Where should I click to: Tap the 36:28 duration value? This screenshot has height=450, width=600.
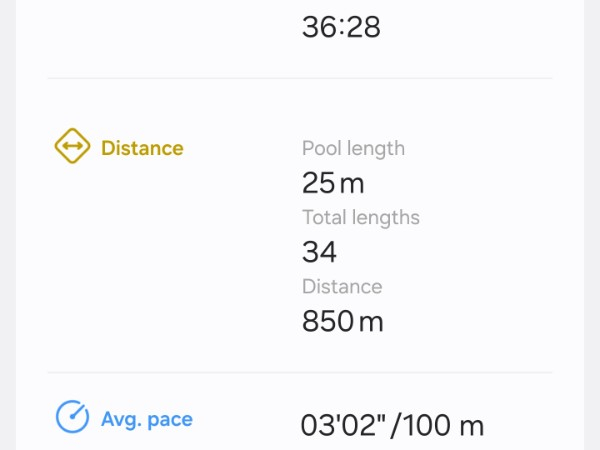pyautogui.click(x=341, y=27)
